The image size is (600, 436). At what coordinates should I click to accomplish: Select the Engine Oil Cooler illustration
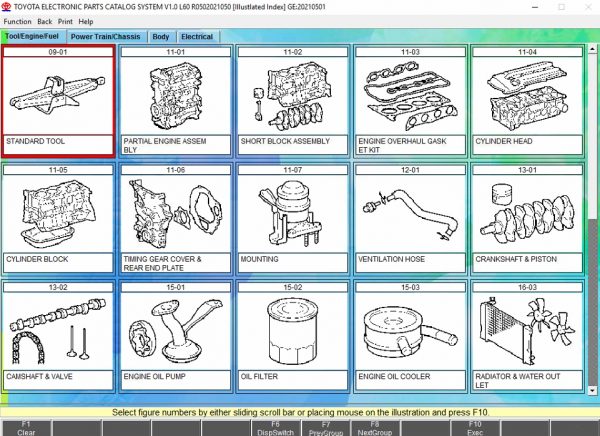[x=410, y=331]
